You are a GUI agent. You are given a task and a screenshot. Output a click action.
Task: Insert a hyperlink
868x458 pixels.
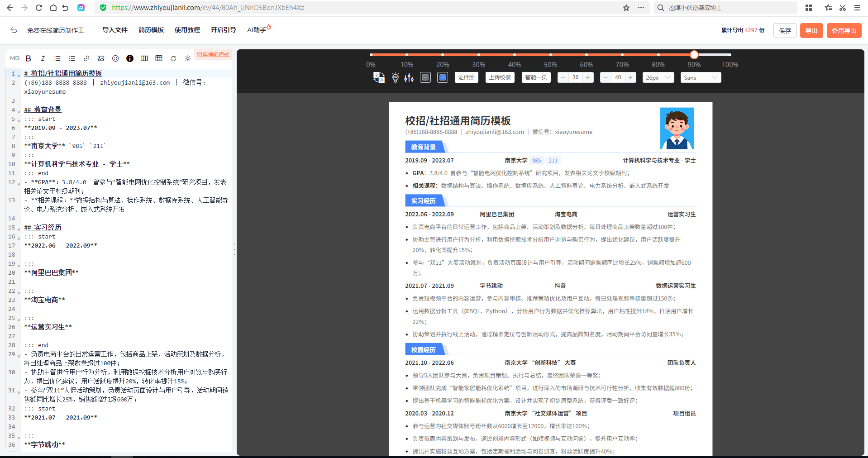click(86, 58)
